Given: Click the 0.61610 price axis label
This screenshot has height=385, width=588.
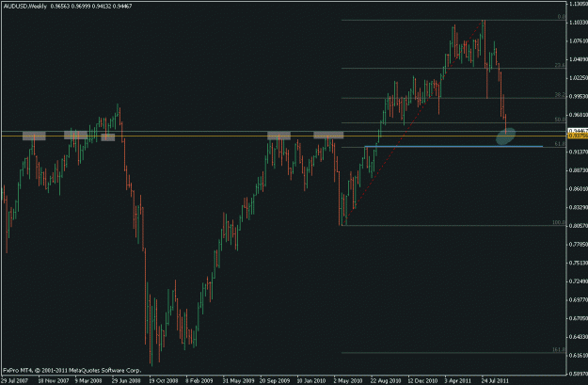Looking at the screenshot, I should (x=579, y=355).
